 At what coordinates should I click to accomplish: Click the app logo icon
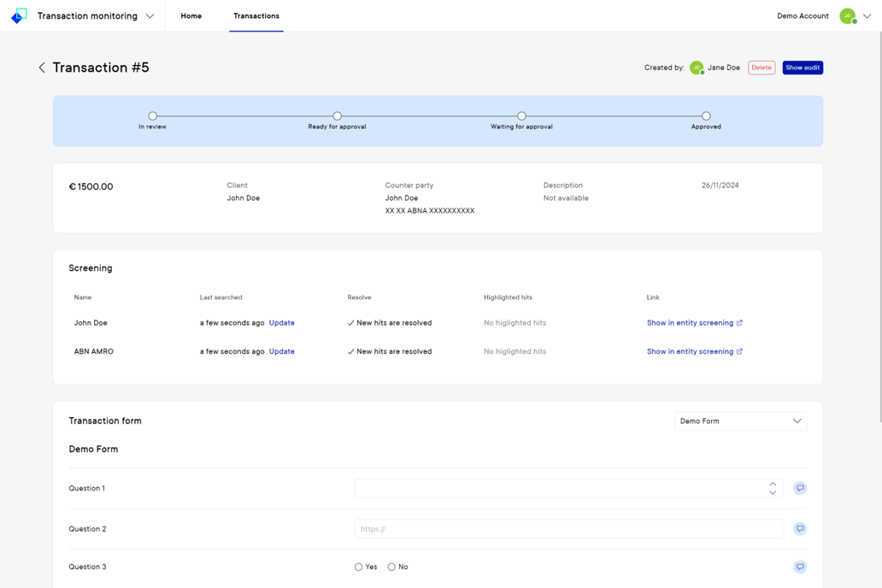coord(19,15)
